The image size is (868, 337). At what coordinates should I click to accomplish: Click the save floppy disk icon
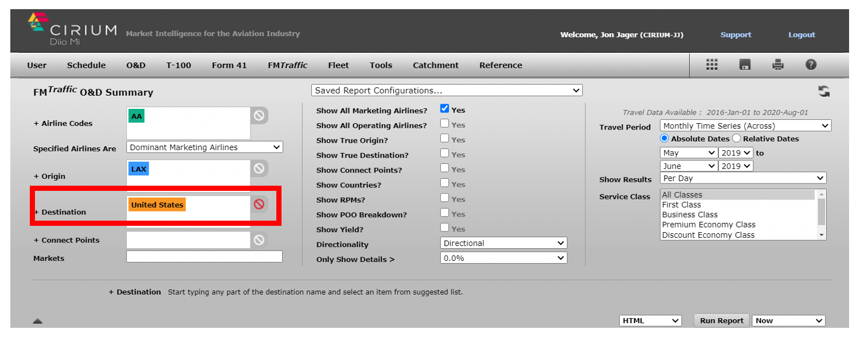coord(745,65)
